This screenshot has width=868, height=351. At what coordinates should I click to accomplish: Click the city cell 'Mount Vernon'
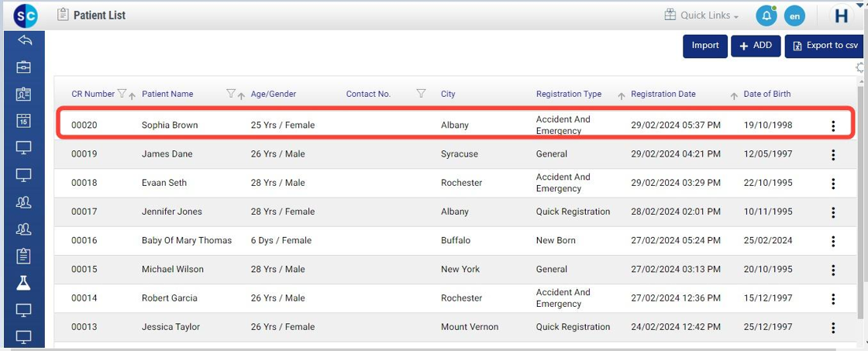[x=470, y=327]
